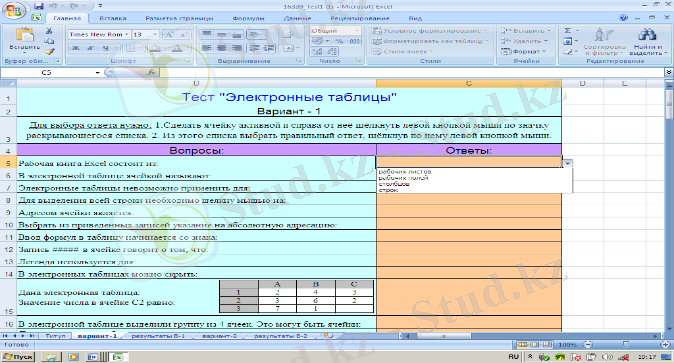This screenshot has width=674, height=363.
Task: Choose 'рабочих листов' from answer list
Action: [x=405, y=172]
